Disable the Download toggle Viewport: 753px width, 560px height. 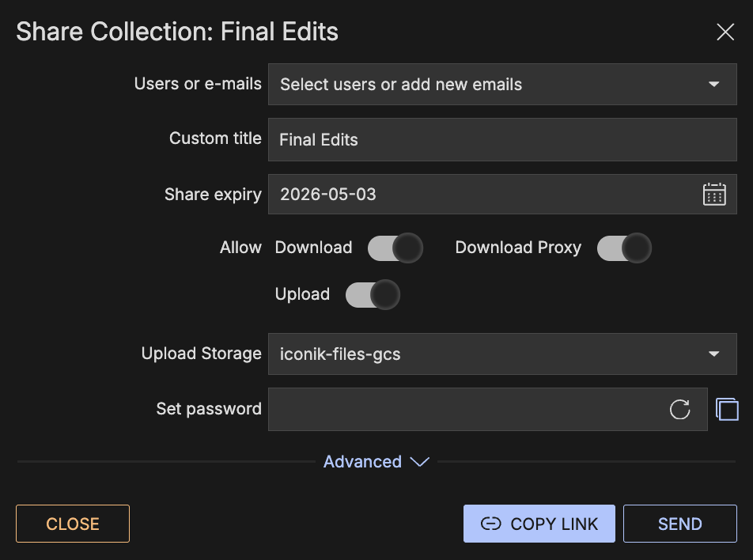395,248
